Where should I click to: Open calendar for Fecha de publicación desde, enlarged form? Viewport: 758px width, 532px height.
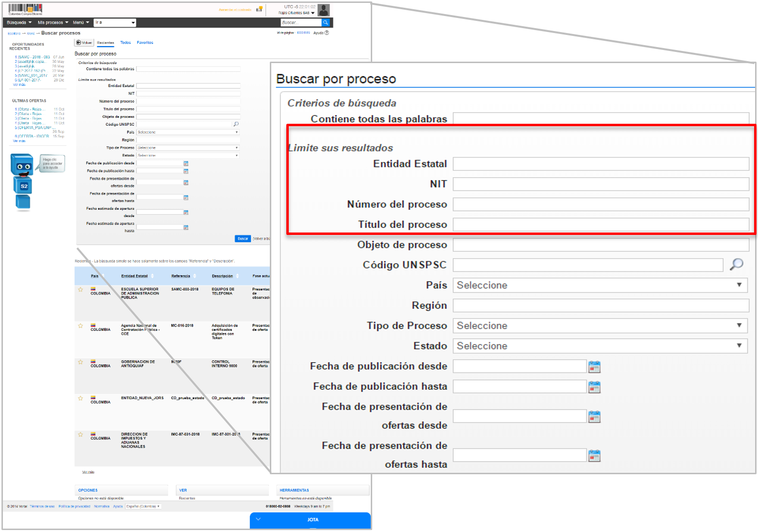594,367
